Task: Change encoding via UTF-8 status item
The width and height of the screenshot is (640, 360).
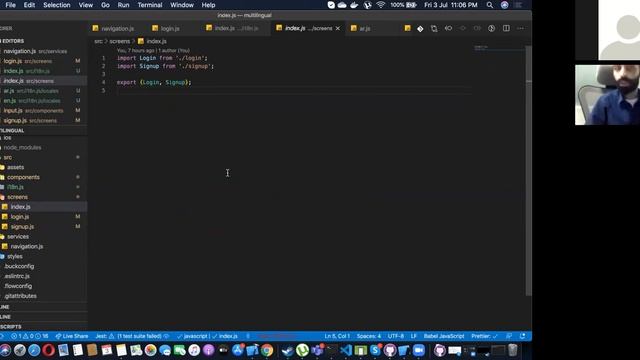Action: 396,336
